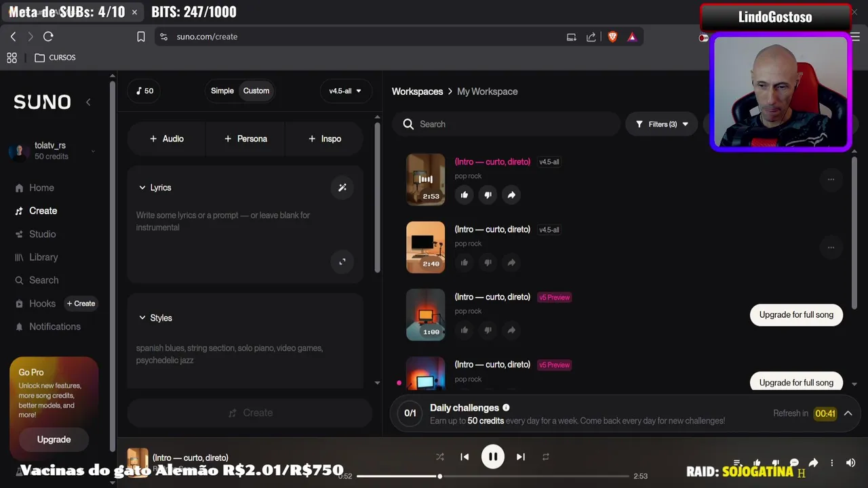Like the third song (1:00)
868x488 pixels.
pos(465,330)
